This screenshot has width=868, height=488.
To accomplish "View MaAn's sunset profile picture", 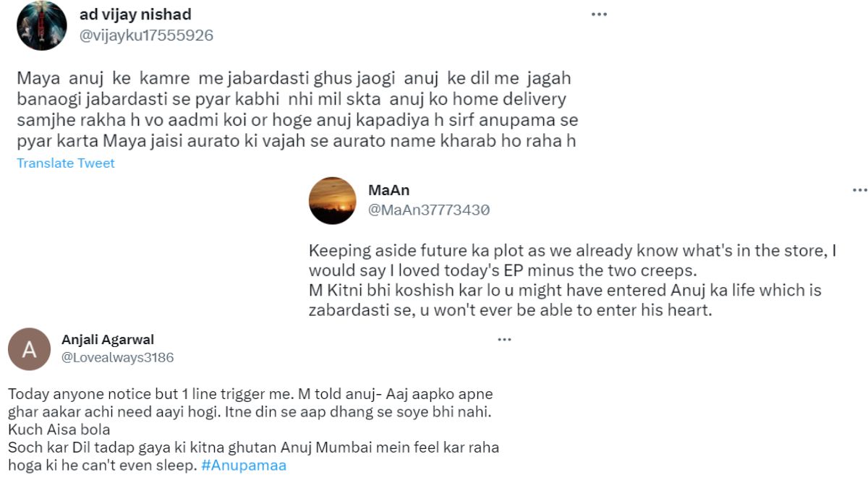I will click(333, 202).
